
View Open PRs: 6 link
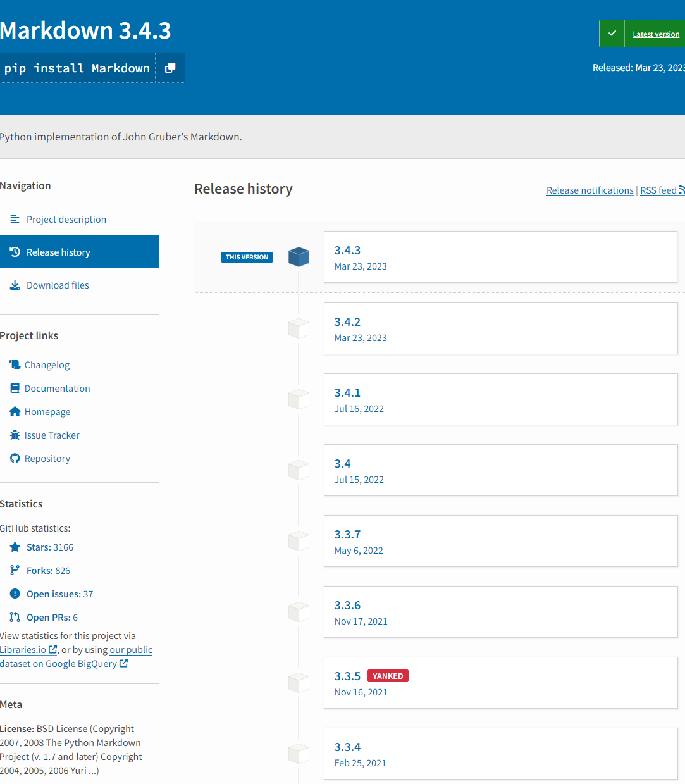pos(52,618)
